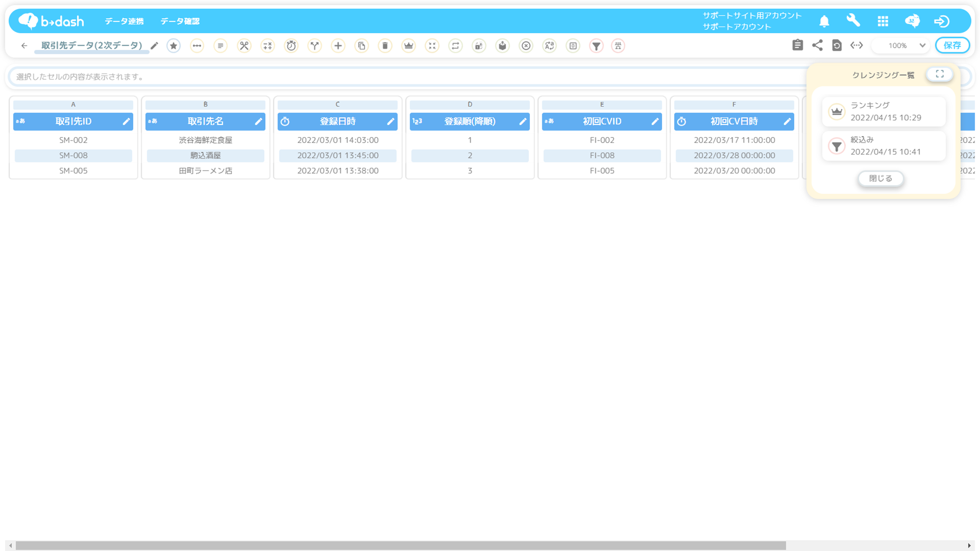Expand the cleansing list panel
Image resolution: width=980 pixels, height=551 pixels.
(x=940, y=74)
